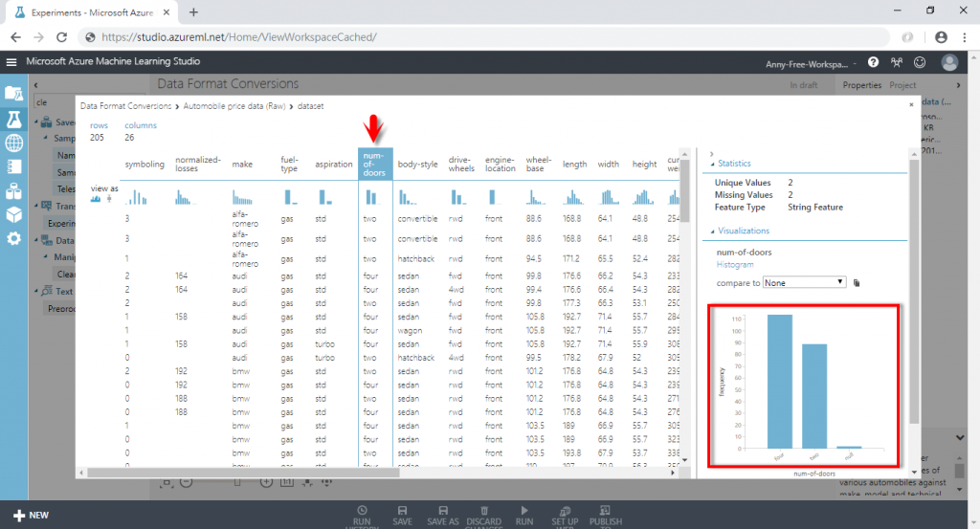Click Automobile price data (Raw) breadcrumb
The height and width of the screenshot is (529, 980).
coord(234,106)
